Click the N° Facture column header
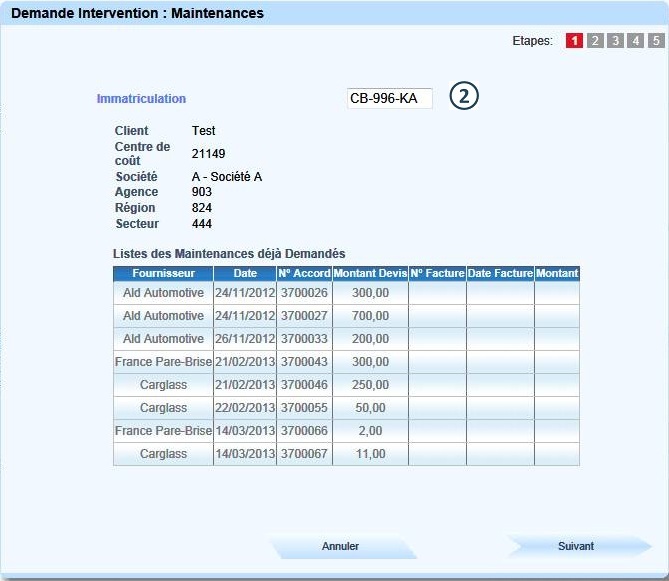 [x=437, y=273]
